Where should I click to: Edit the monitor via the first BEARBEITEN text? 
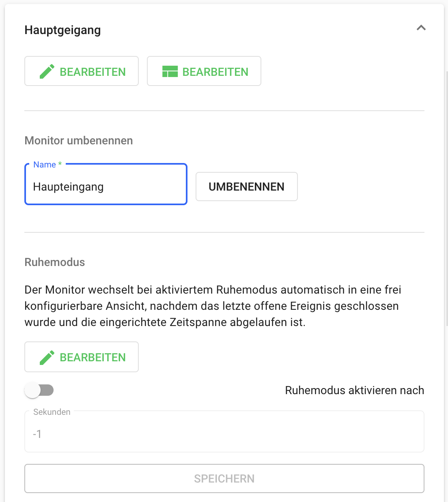[93, 72]
